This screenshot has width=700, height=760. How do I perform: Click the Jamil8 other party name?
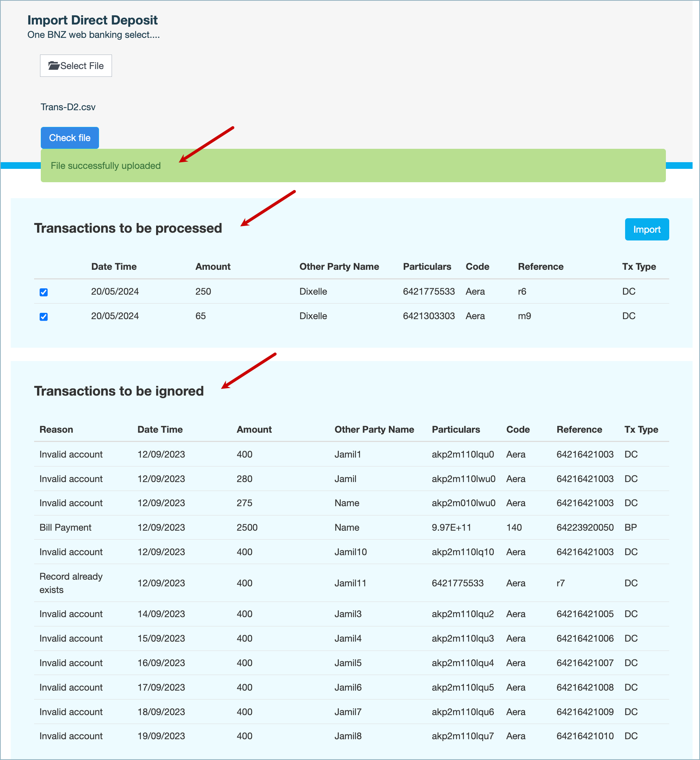(348, 736)
